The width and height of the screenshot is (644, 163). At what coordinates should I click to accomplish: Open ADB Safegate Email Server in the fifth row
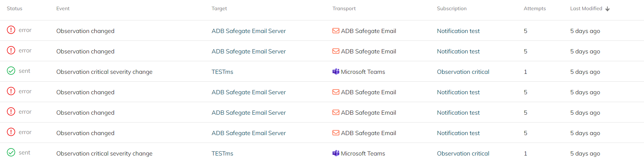click(x=248, y=113)
